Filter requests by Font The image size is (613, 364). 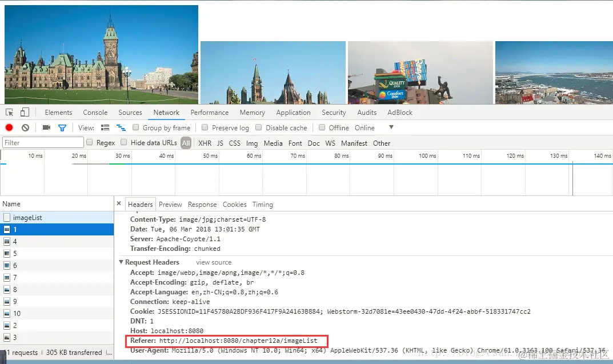click(295, 143)
